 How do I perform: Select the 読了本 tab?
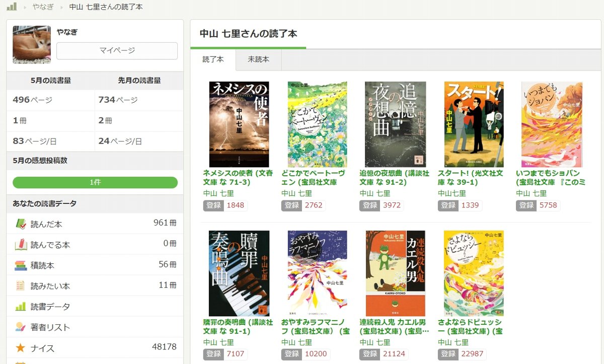[x=213, y=59]
